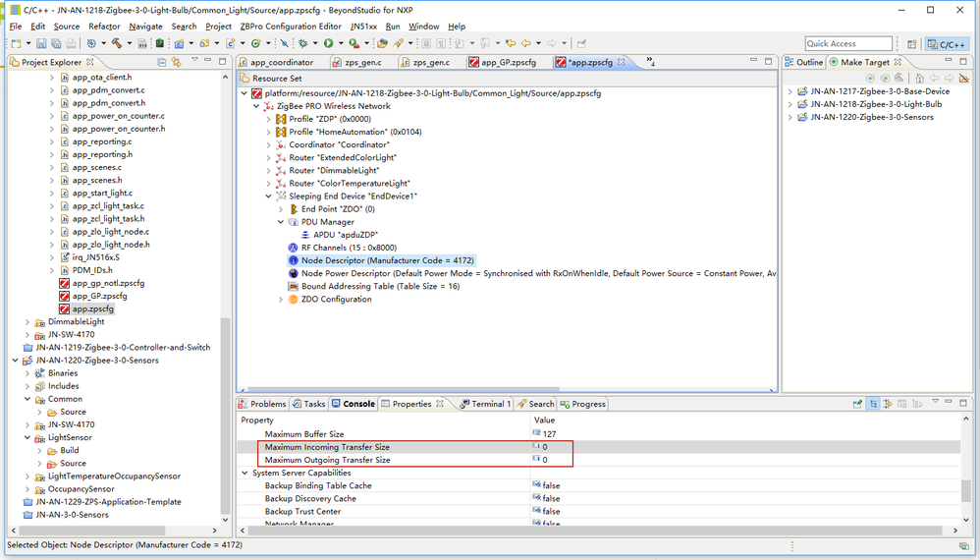Viewport: 980px width, 560px height.
Task: Expand the DimmableLight folder
Action: (27, 322)
